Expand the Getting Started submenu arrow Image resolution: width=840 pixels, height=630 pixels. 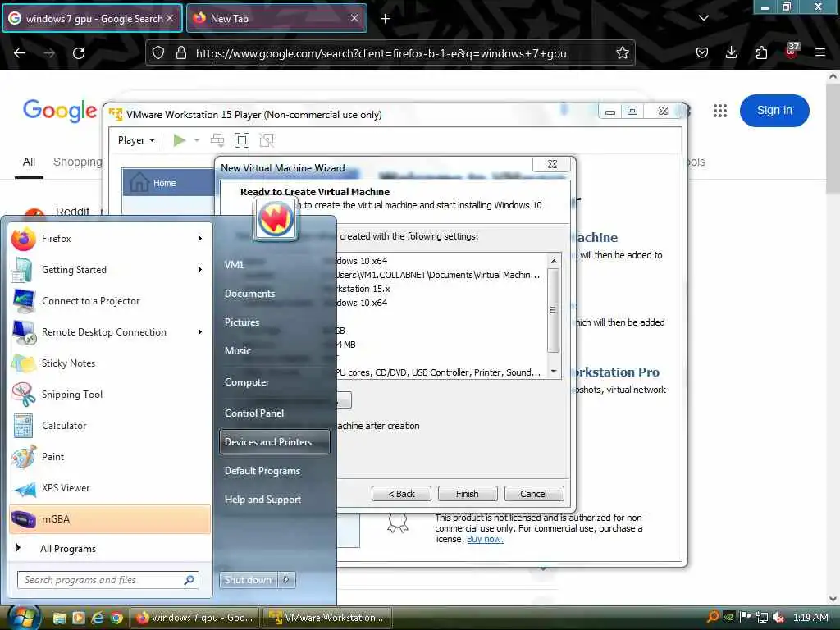coord(200,269)
